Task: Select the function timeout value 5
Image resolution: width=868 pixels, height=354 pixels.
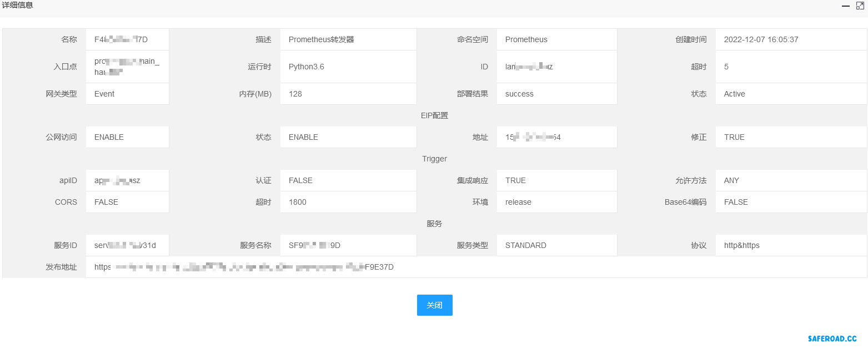Action: click(x=726, y=67)
